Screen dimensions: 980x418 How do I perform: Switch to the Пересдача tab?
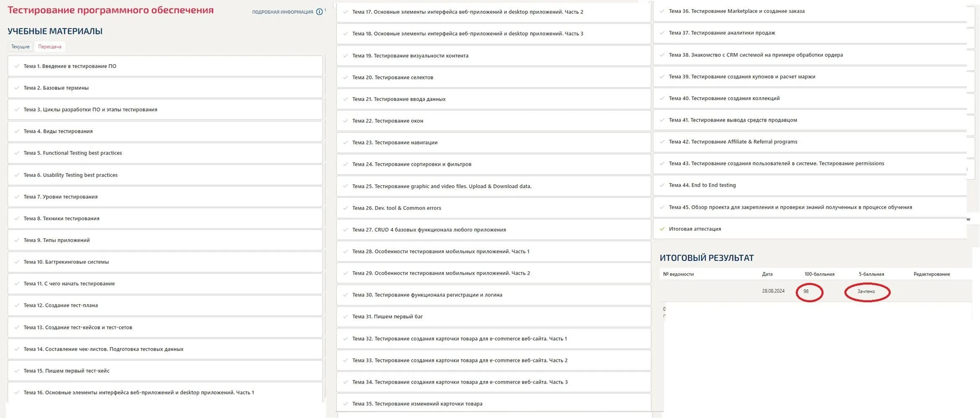49,46
